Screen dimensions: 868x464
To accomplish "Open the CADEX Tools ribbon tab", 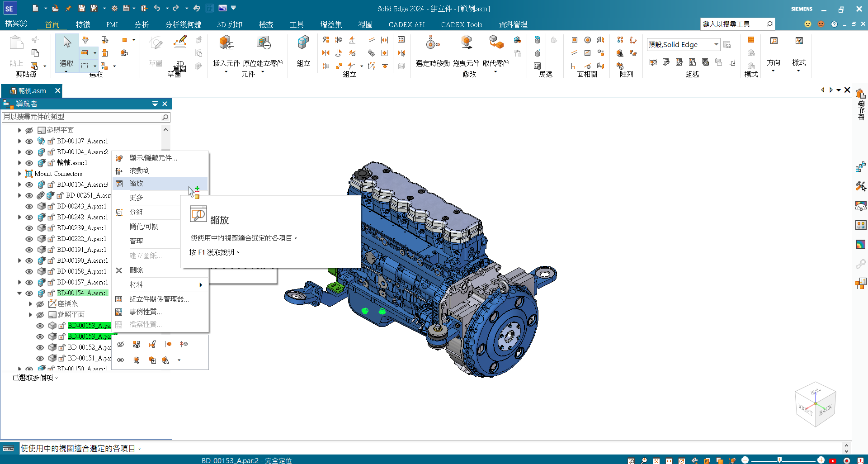I will pyautogui.click(x=462, y=24).
